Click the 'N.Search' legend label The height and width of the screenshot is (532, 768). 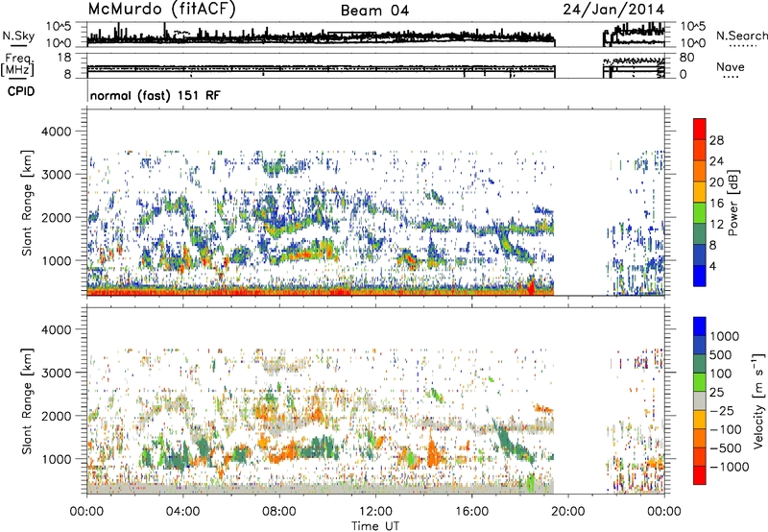[742, 36]
